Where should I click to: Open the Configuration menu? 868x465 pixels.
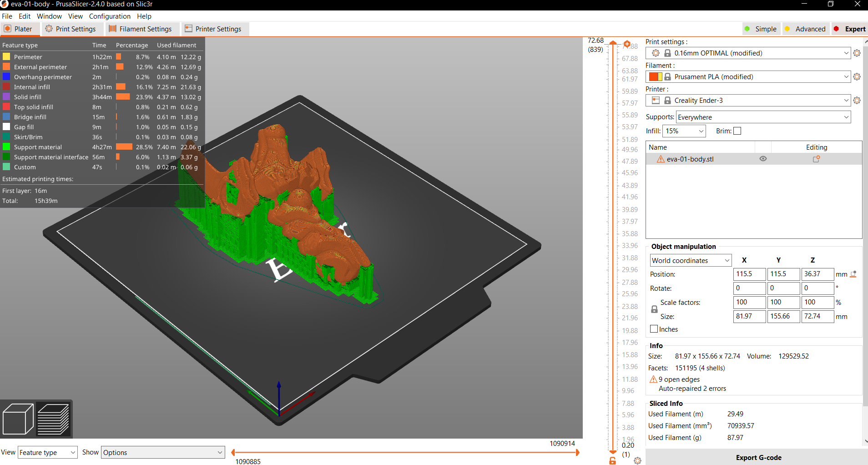click(110, 16)
